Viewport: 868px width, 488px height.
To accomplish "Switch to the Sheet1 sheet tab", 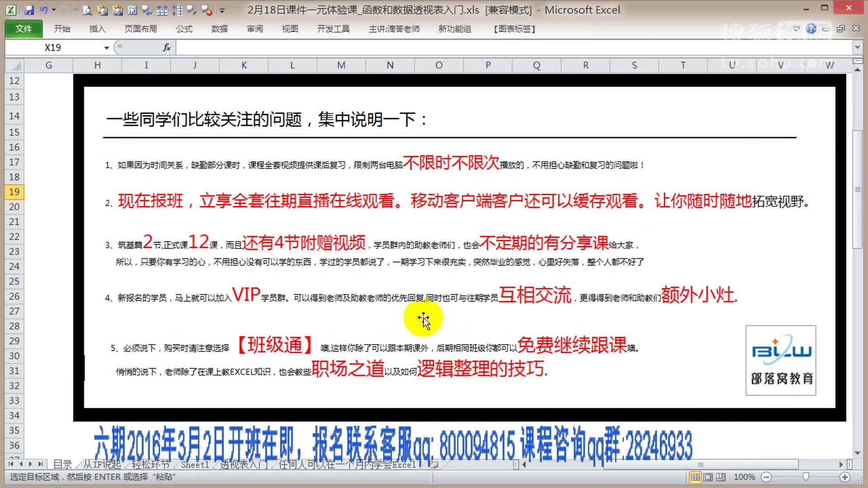I will (195, 465).
